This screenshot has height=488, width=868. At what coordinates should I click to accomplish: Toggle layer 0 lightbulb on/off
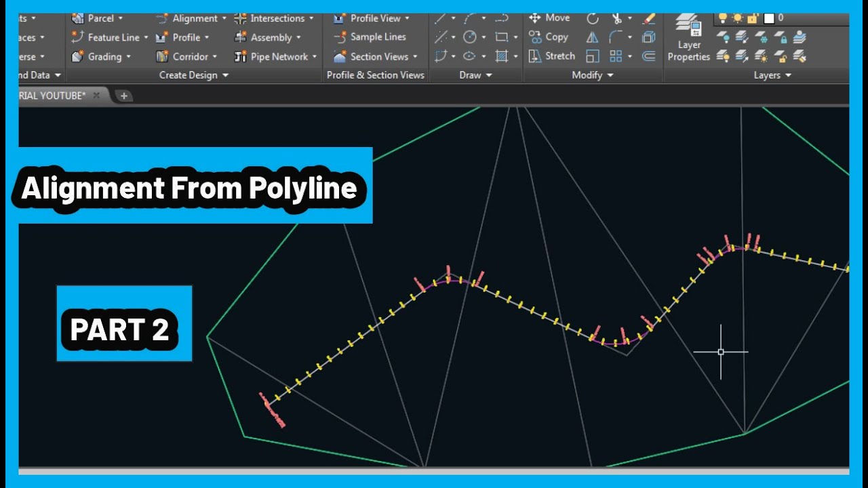[x=722, y=18]
